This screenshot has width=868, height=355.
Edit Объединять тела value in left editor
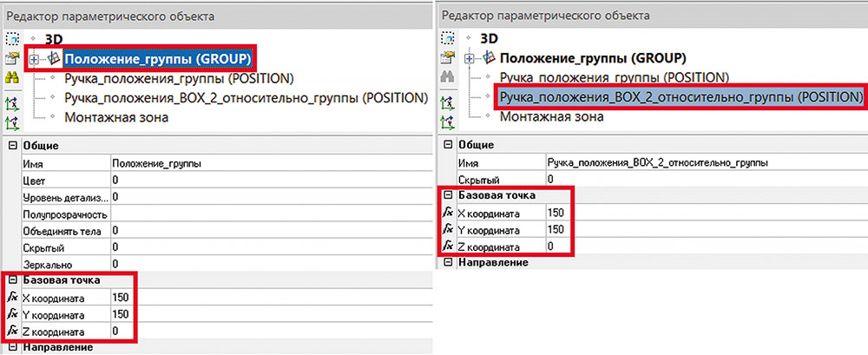(270, 230)
